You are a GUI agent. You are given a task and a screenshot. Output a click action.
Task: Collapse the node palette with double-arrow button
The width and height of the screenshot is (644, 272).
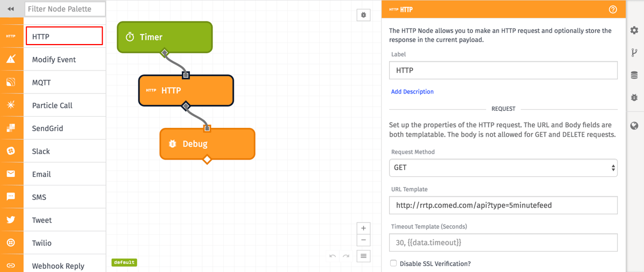11,9
